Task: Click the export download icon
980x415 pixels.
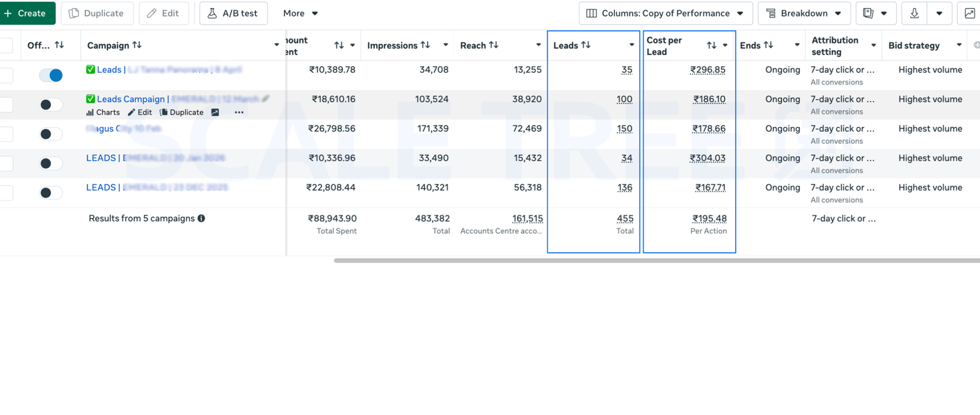Action: pyautogui.click(x=914, y=13)
